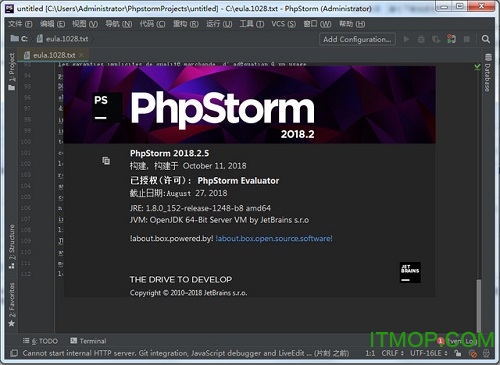The height and width of the screenshot is (365, 500).
Task: Click the PHP debug listener phone icon
Action: pyautogui.click(x=451, y=39)
